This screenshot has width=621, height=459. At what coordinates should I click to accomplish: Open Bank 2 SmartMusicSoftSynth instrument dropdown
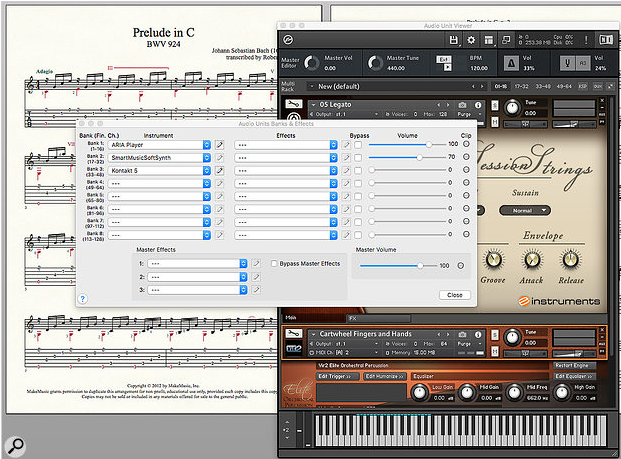click(159, 158)
